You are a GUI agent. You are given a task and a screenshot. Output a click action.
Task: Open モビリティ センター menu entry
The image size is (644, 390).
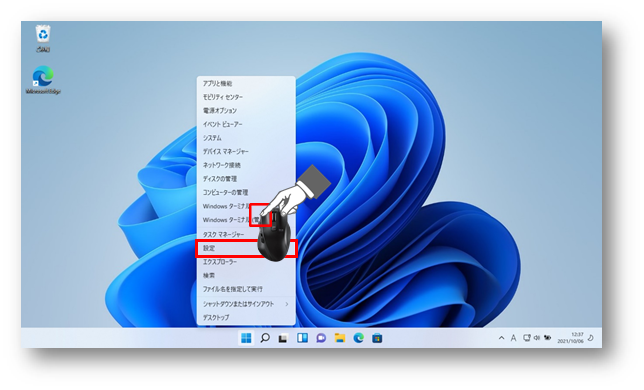tap(246, 97)
